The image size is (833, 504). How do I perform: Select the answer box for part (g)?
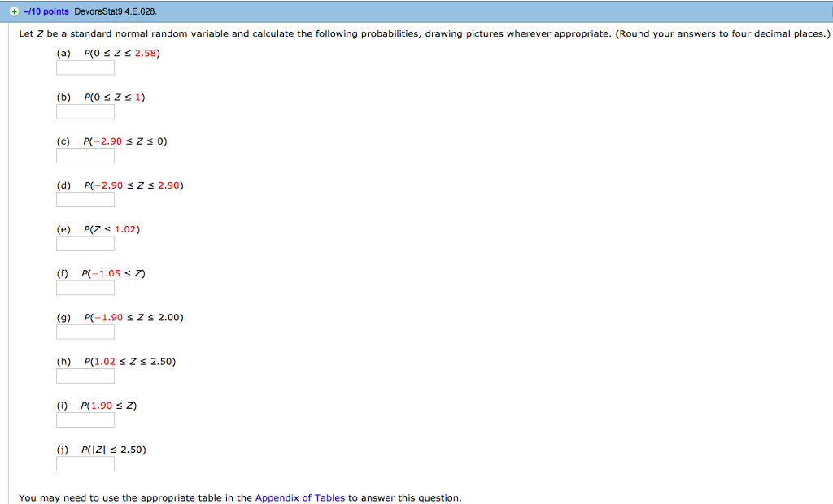tap(85, 331)
